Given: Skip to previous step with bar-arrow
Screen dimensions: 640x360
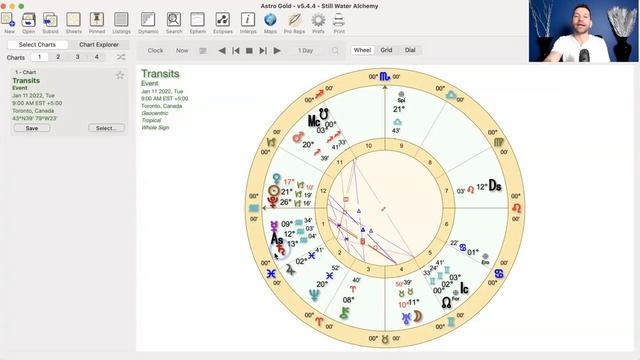Looking at the screenshot, I should [x=236, y=51].
